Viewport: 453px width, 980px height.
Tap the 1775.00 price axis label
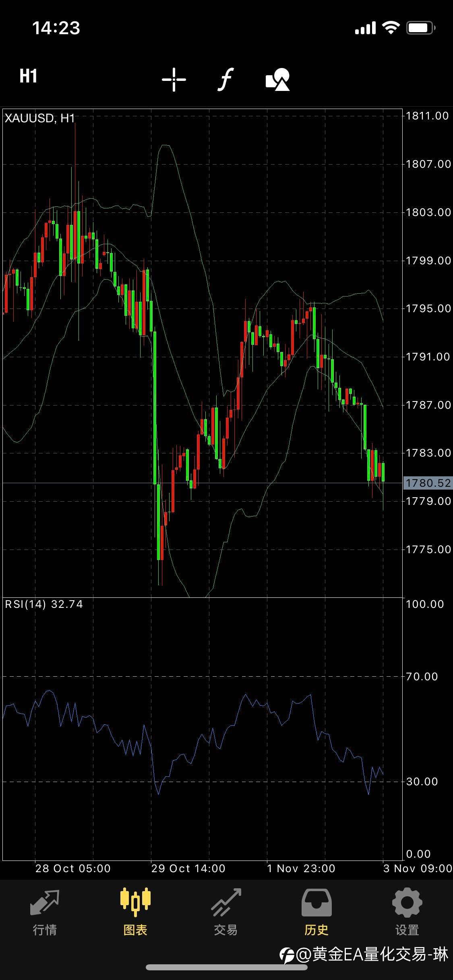[x=428, y=550]
